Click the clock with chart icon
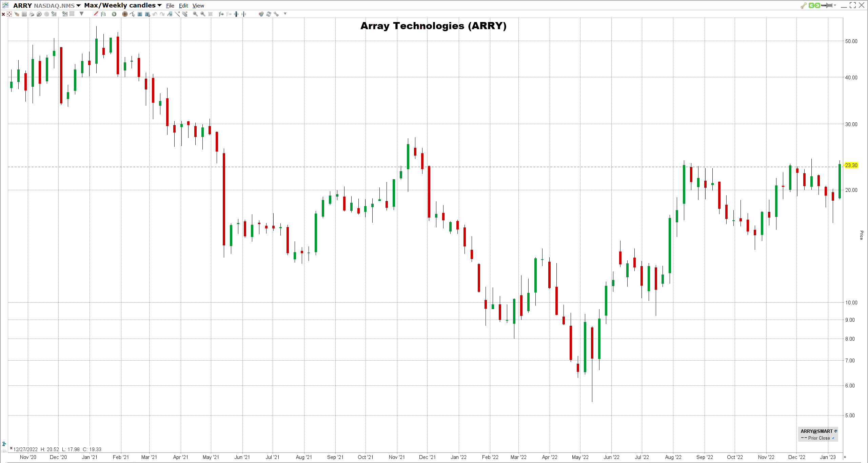Image resolution: width=868 pixels, height=463 pixels. (x=39, y=14)
